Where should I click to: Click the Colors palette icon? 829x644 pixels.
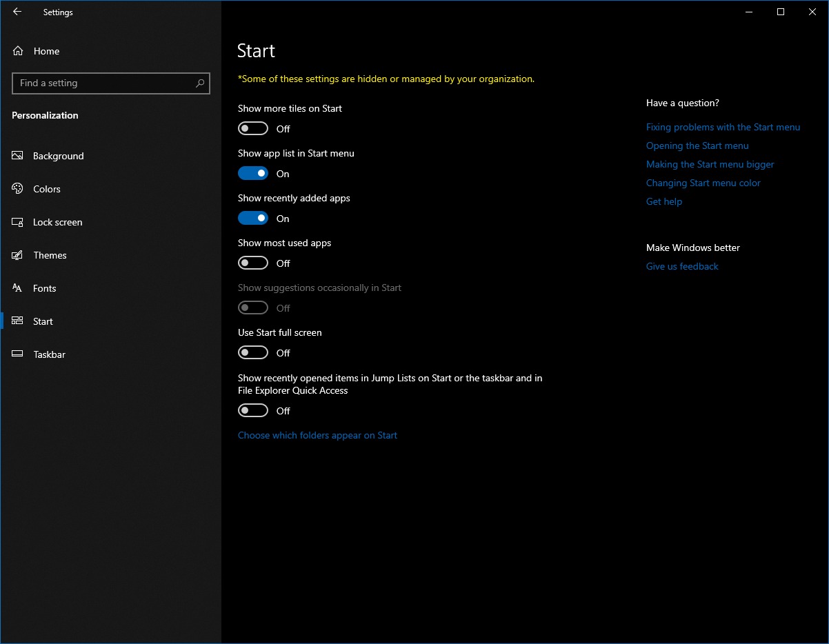pos(18,189)
